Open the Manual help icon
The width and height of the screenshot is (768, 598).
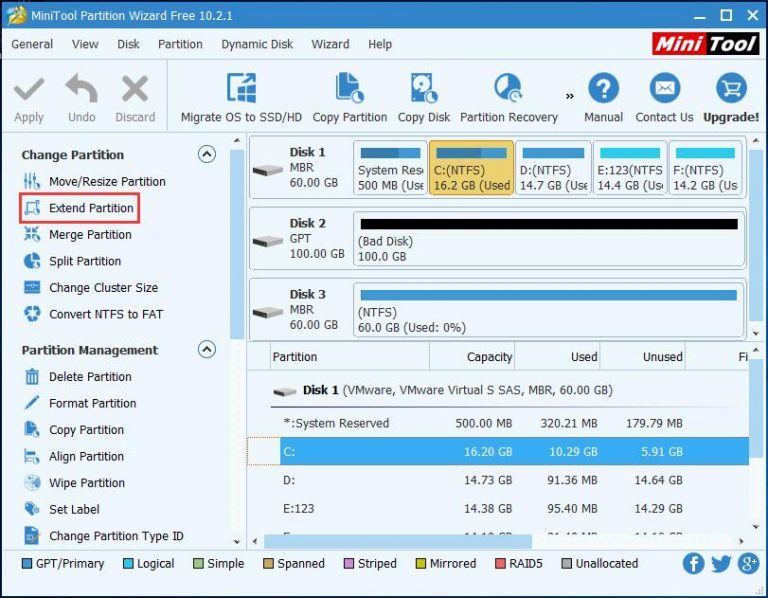coord(603,89)
